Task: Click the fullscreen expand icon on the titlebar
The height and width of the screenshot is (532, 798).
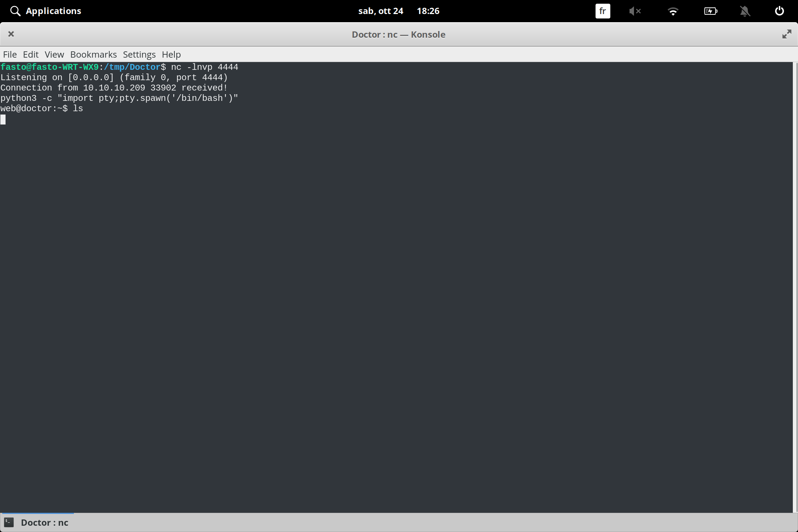Action: 787,34
